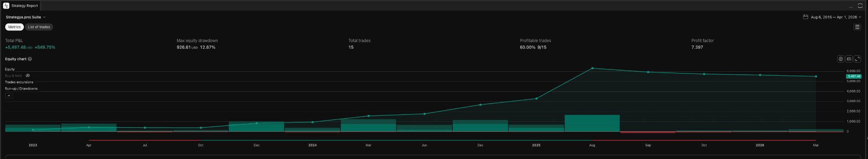Toggle the Trades excursions legend series
Screen dimensions: 868x159
[19, 82]
